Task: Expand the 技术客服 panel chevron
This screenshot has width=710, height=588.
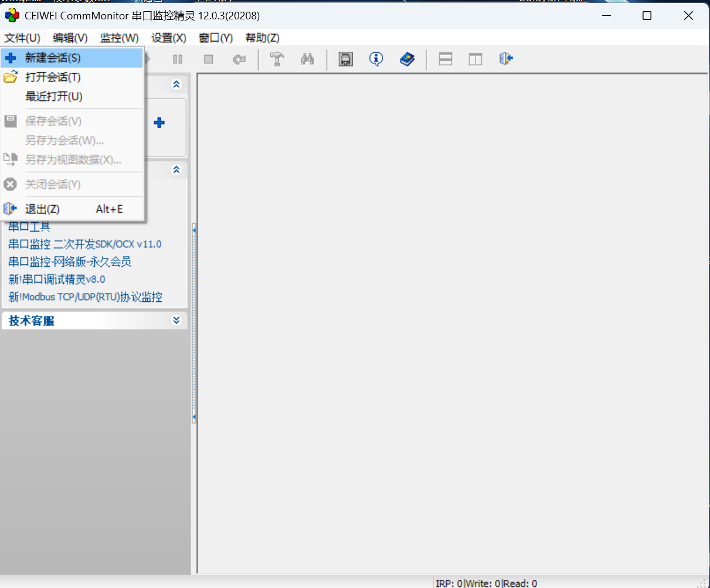Action: 176,320
